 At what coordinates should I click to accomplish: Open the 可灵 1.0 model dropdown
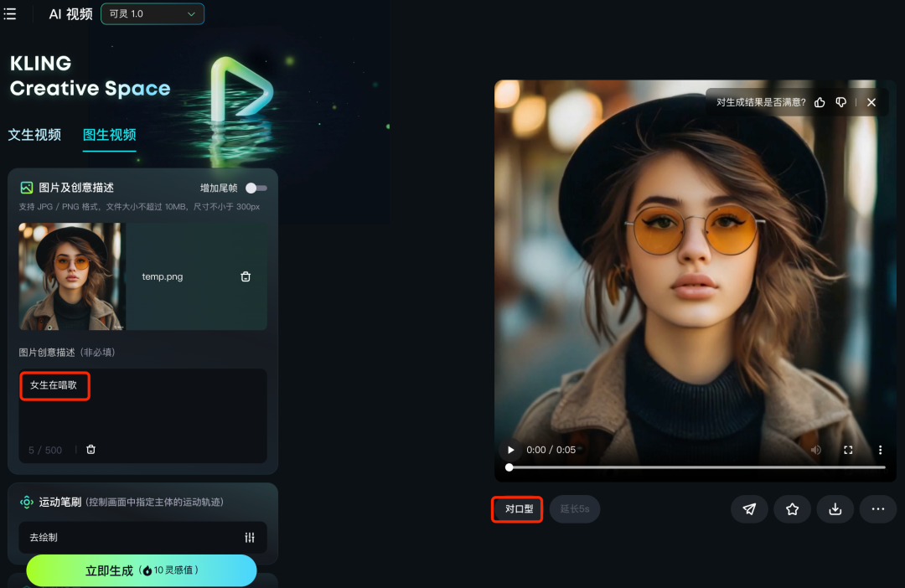(153, 14)
